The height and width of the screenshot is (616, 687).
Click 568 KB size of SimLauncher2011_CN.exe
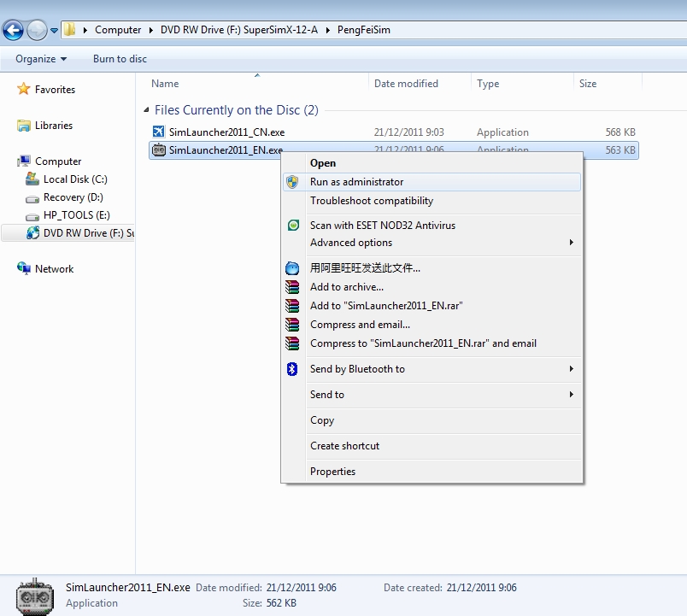[620, 132]
